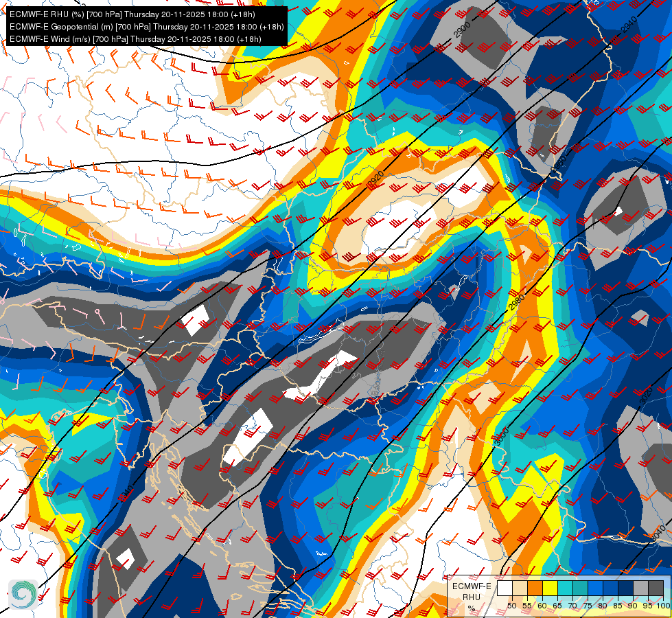Screen dimensions: 672x618
Task: Click the legend tick value 85
Action: (618, 606)
